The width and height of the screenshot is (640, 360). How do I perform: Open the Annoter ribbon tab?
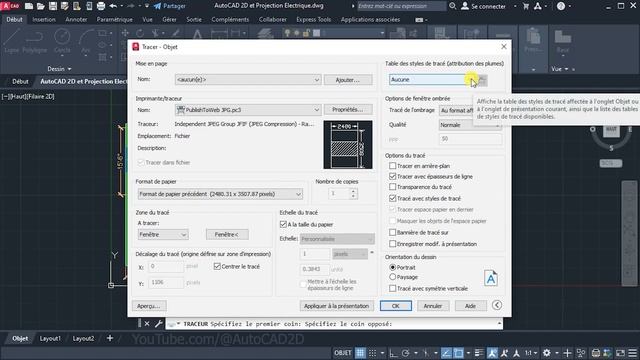click(76, 19)
